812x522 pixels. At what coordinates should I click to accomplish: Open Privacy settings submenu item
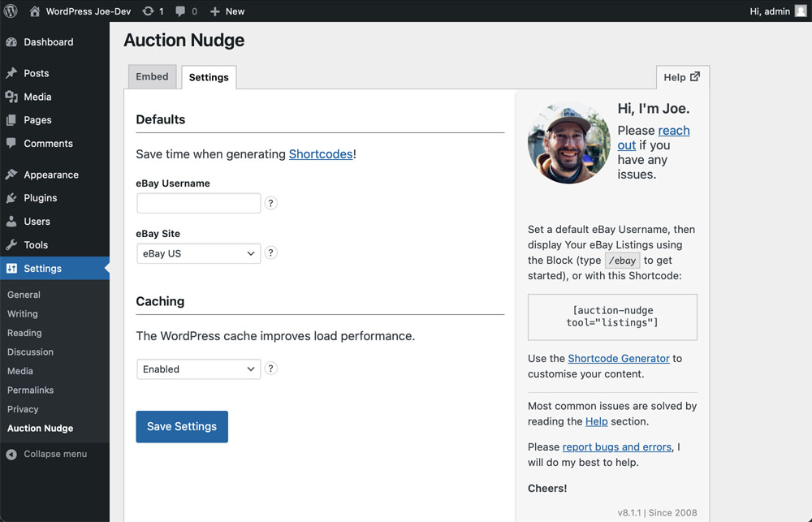23,410
